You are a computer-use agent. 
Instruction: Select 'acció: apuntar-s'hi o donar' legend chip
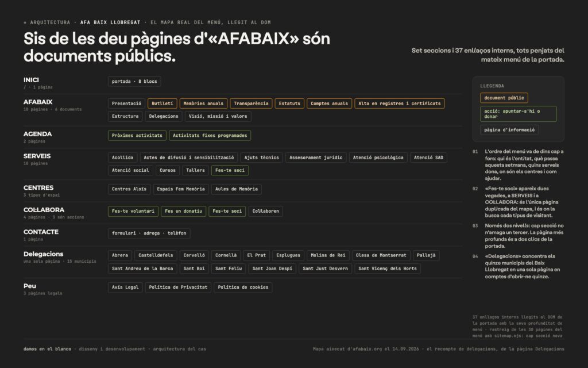519,114
